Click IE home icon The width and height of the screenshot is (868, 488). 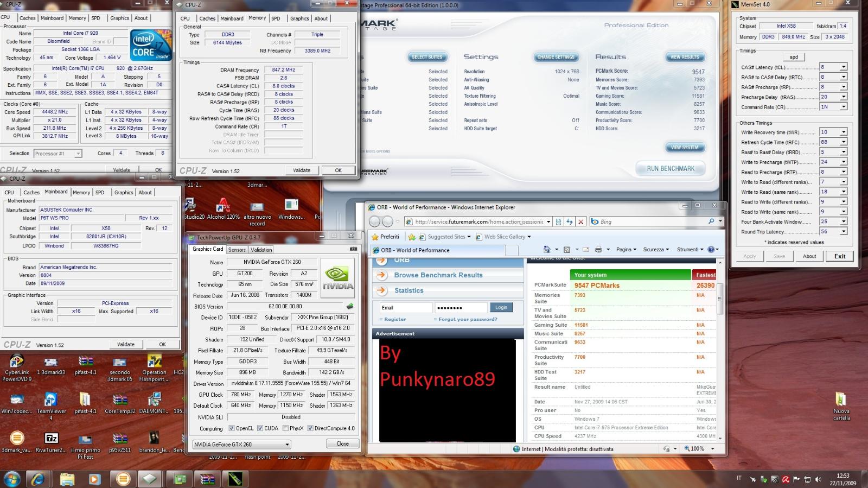pos(547,250)
